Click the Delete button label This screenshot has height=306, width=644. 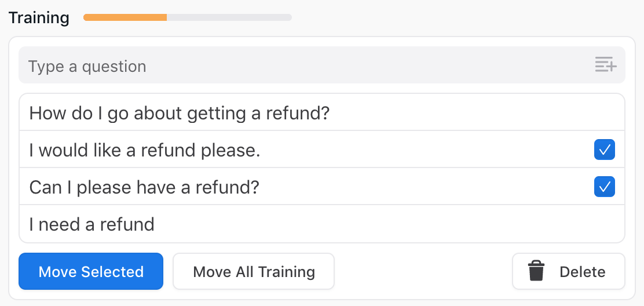[582, 272]
